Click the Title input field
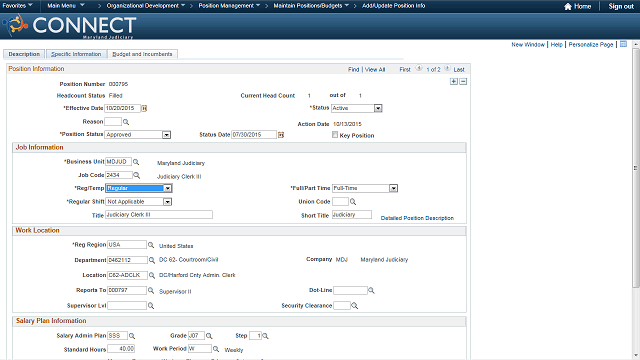 tap(159, 215)
